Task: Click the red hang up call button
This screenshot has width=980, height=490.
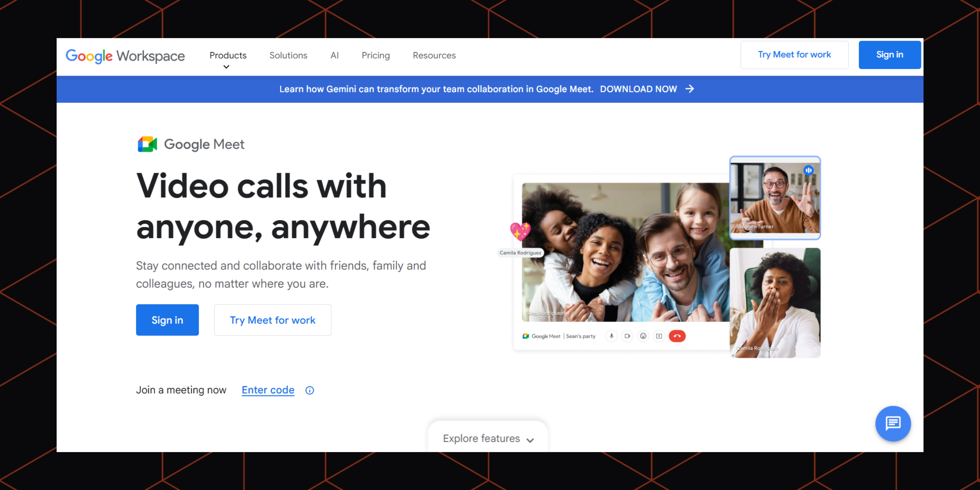Action: (x=677, y=336)
